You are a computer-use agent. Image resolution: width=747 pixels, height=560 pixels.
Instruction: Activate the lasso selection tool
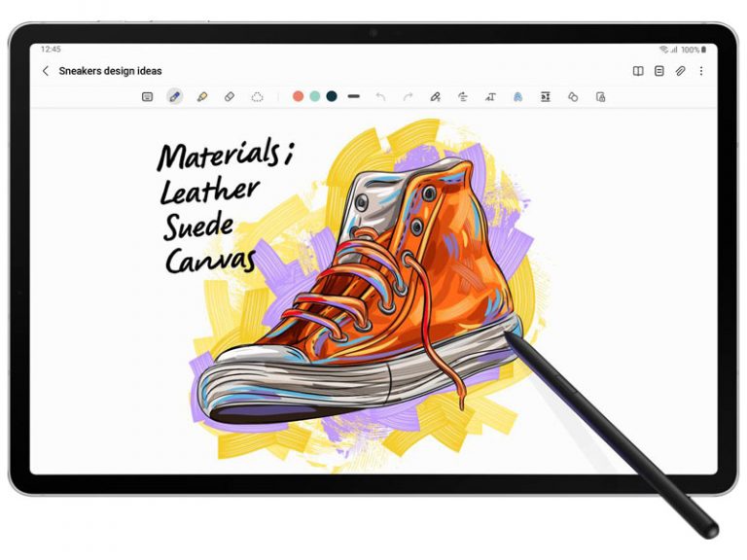[x=257, y=96]
